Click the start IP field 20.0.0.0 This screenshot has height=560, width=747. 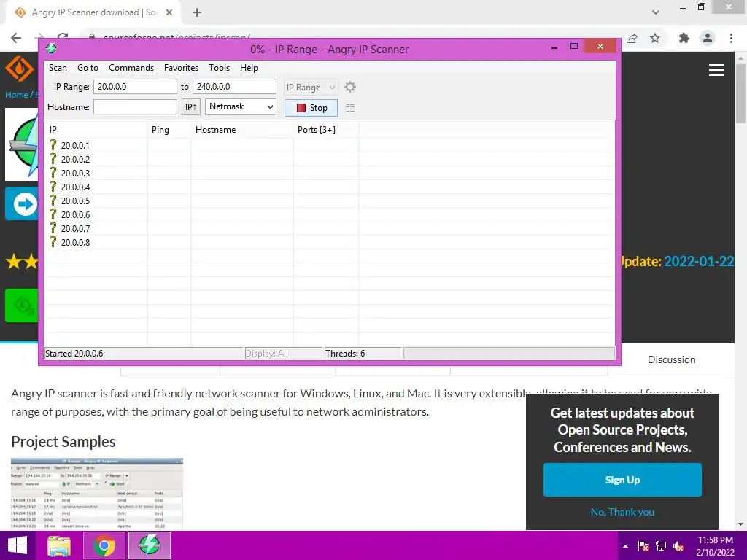point(135,87)
